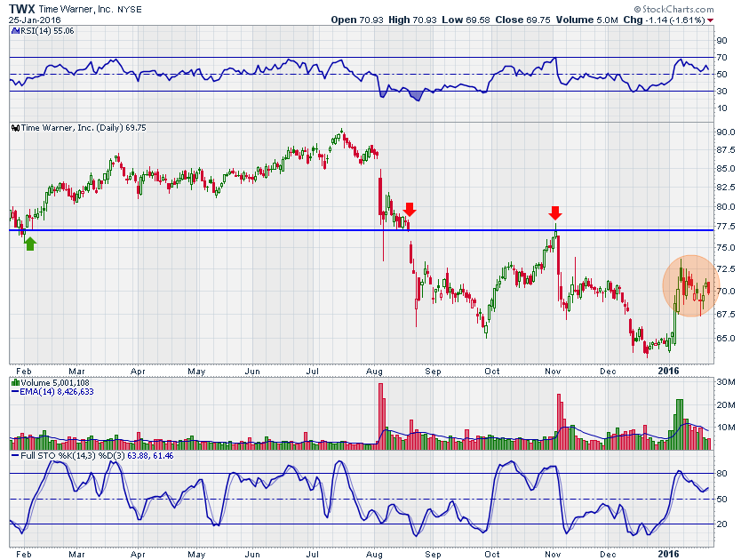
Task: Click the 80 level on the stochastic axis
Action: tap(721, 474)
